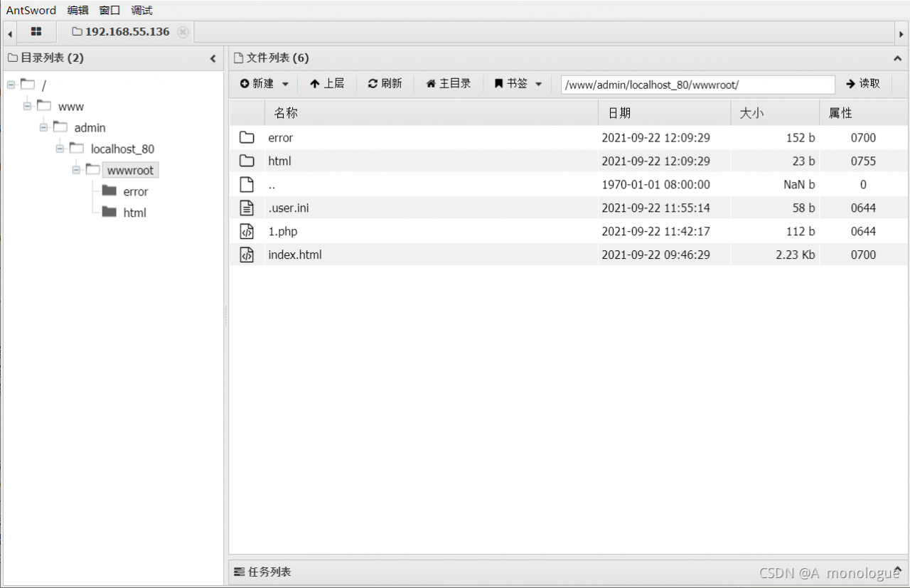Collapse the localhost_80 tree node
910x588 pixels.
[x=60, y=149]
